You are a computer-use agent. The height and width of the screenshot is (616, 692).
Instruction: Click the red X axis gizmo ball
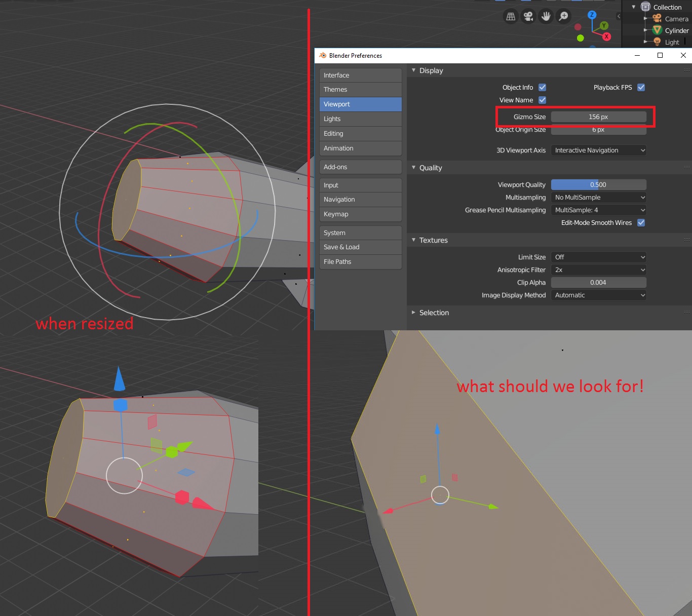point(606,36)
